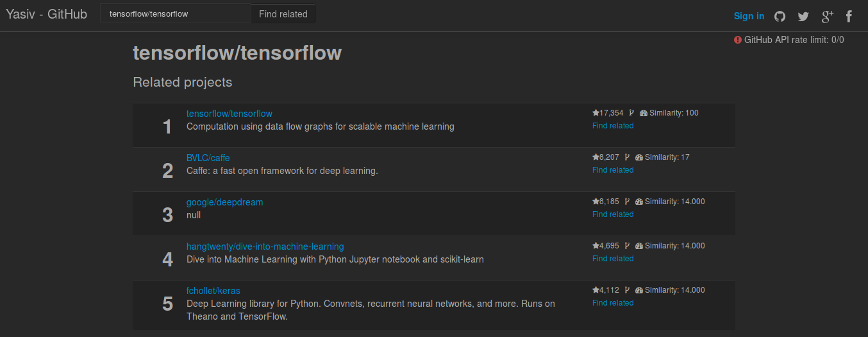Click the Deep Learning library for Python description
This screenshot has height=337, width=868.
pyautogui.click(x=371, y=310)
